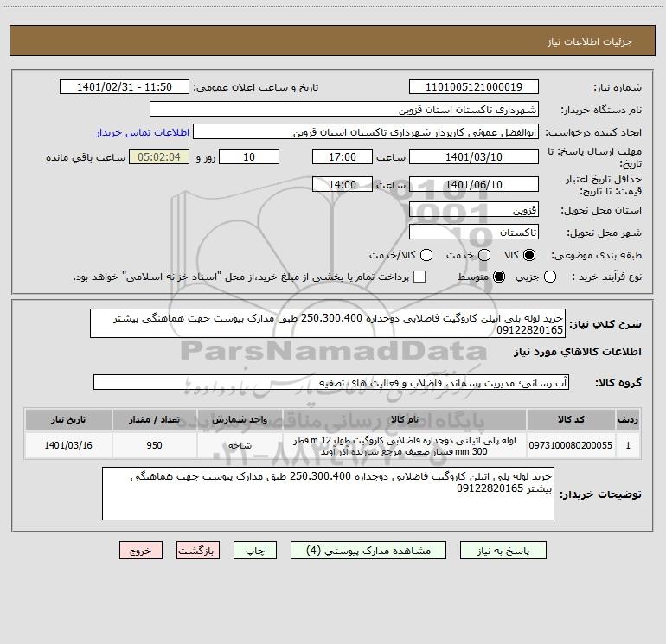Click the چاپ print button

click(255, 551)
